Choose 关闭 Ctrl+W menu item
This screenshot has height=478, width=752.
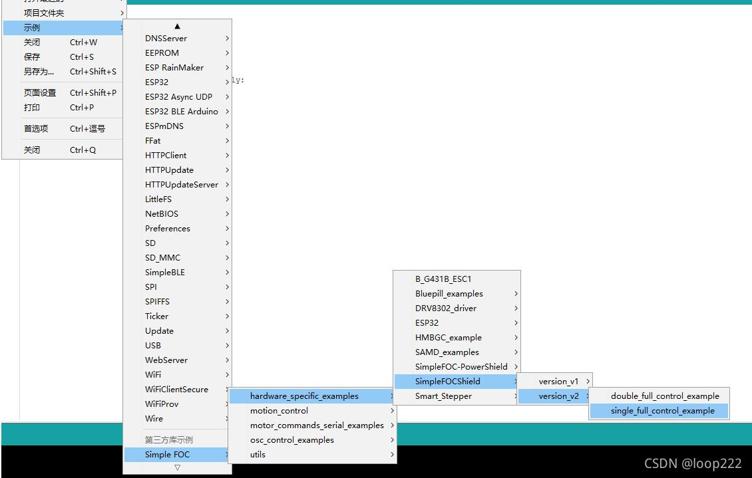point(62,42)
